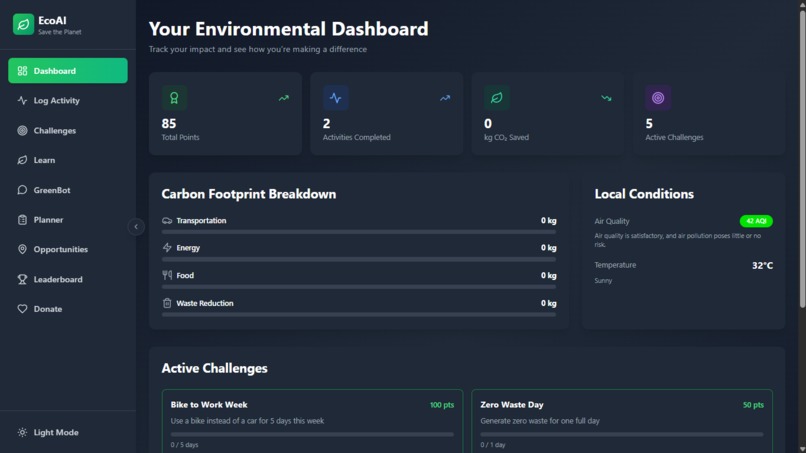The image size is (806, 453).
Task: Open the Bike to Work Week challenge card
Action: 313,421
